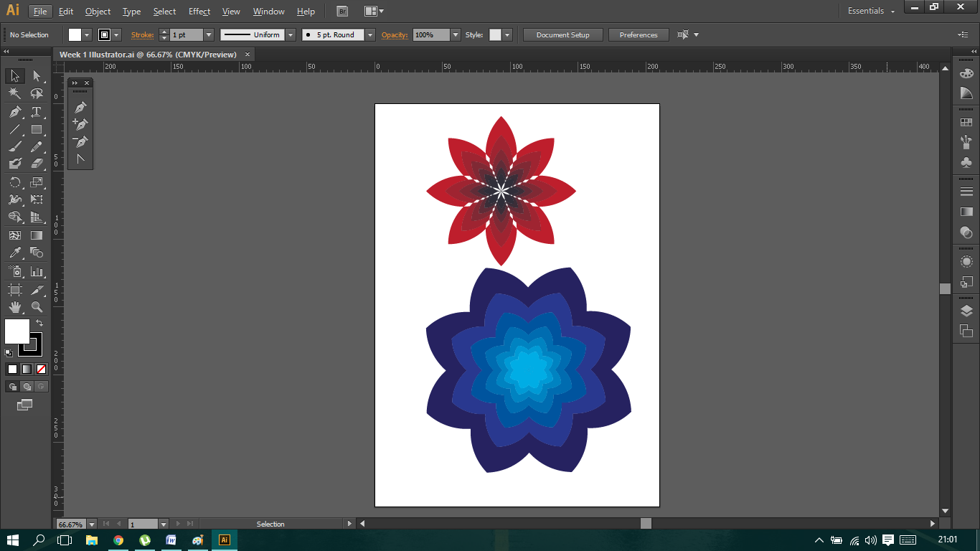
Task: Open the Layers panel icon
Action: click(x=966, y=311)
